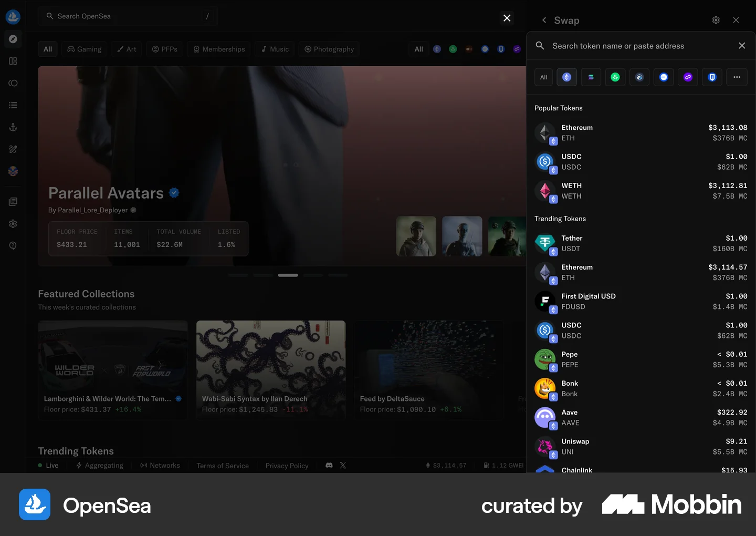The width and height of the screenshot is (756, 536).
Task: Select Ethereum ETH under Trending Tokens
Action: point(641,272)
